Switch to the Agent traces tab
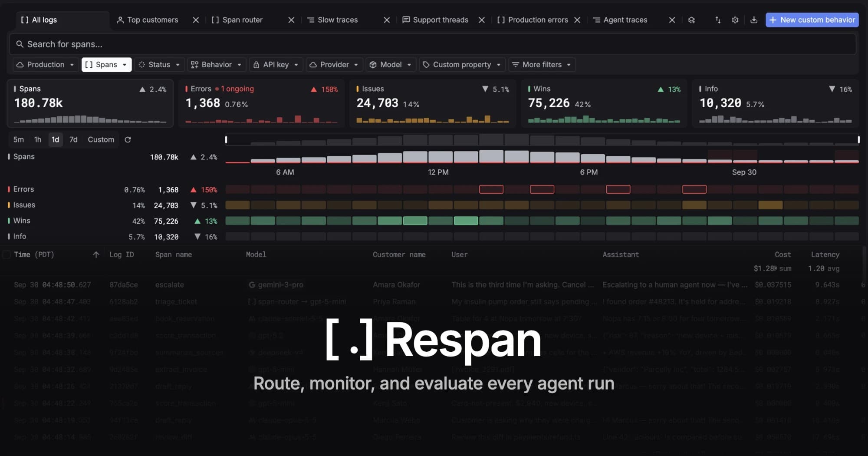868x456 pixels. [625, 20]
